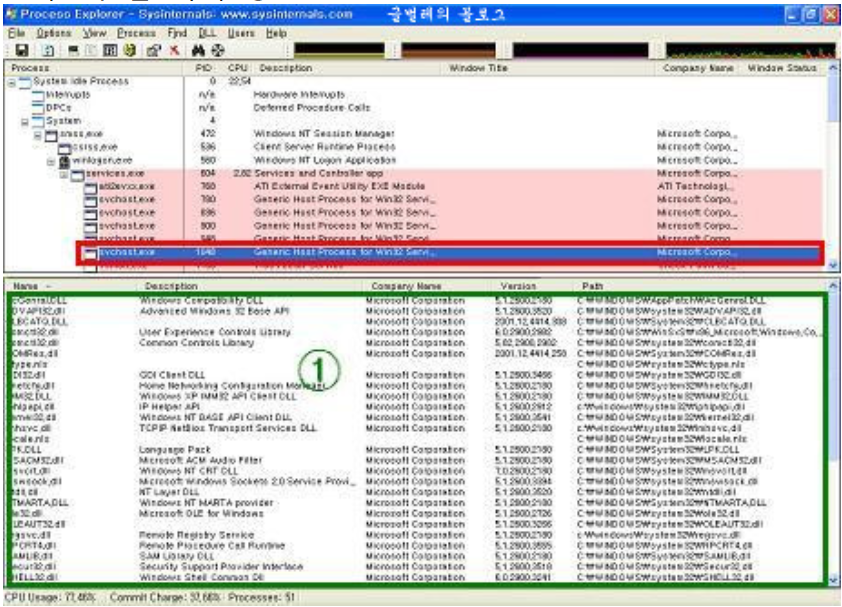The width and height of the screenshot is (842, 607).
Task: Open the Help menu
Action: click(x=276, y=33)
